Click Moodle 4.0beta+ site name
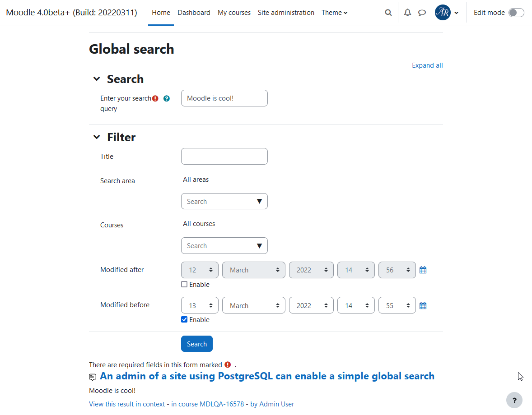This screenshot has height=415, width=532. [x=72, y=13]
